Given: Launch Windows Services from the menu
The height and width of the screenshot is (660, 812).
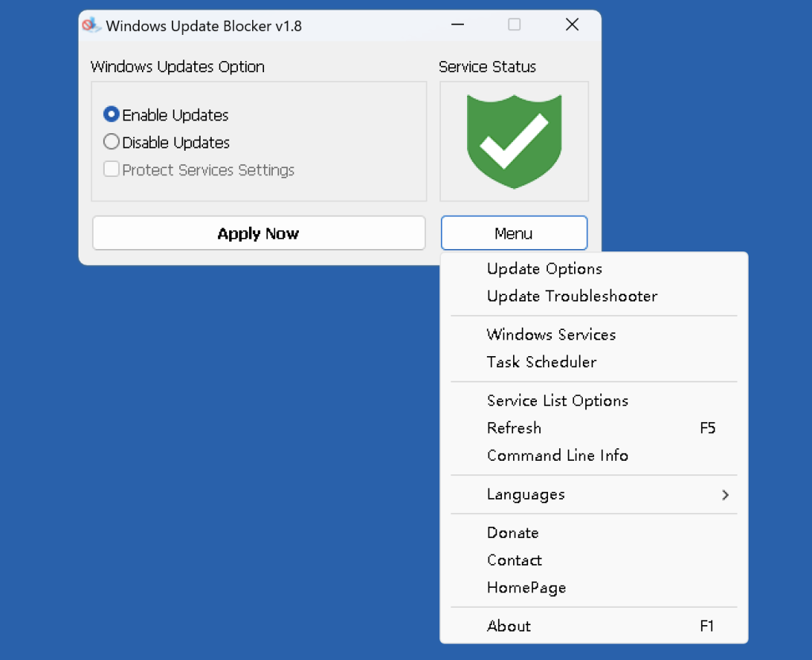Looking at the screenshot, I should [593, 335].
